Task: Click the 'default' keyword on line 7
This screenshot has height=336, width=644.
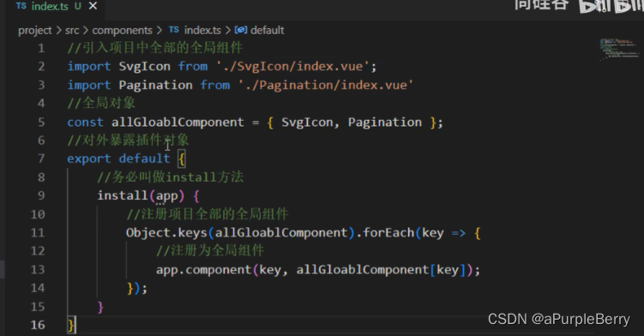Action: tap(144, 159)
